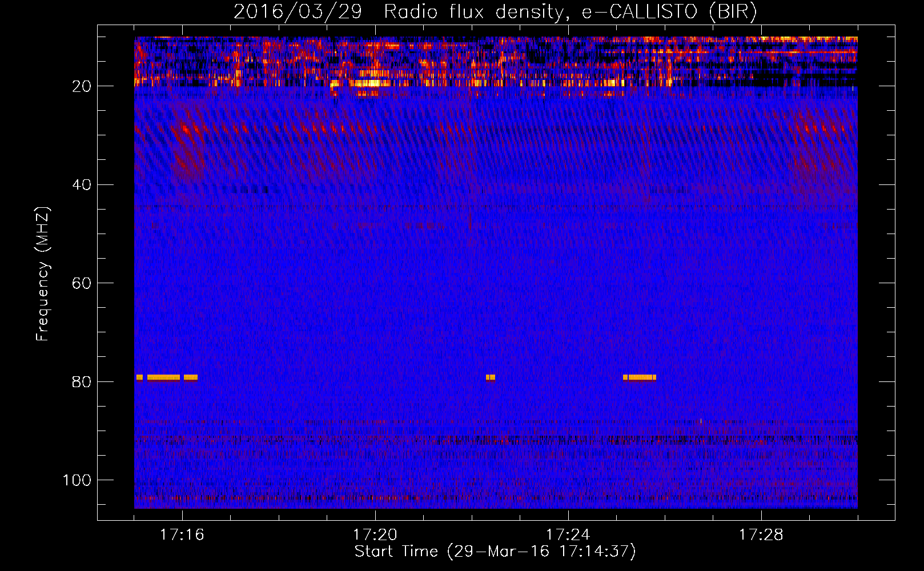Click the 80 MHz frequency tick label
Screen dimensions: 924x571
pyautogui.click(x=82, y=382)
